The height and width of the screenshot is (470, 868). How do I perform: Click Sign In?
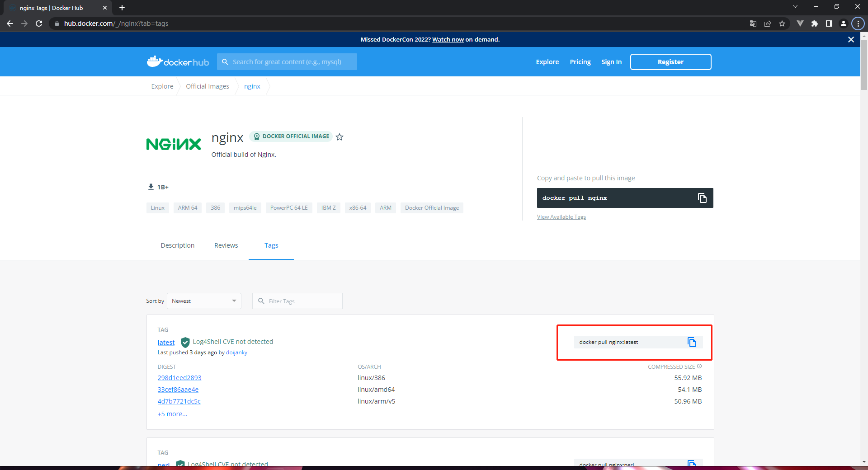611,62
